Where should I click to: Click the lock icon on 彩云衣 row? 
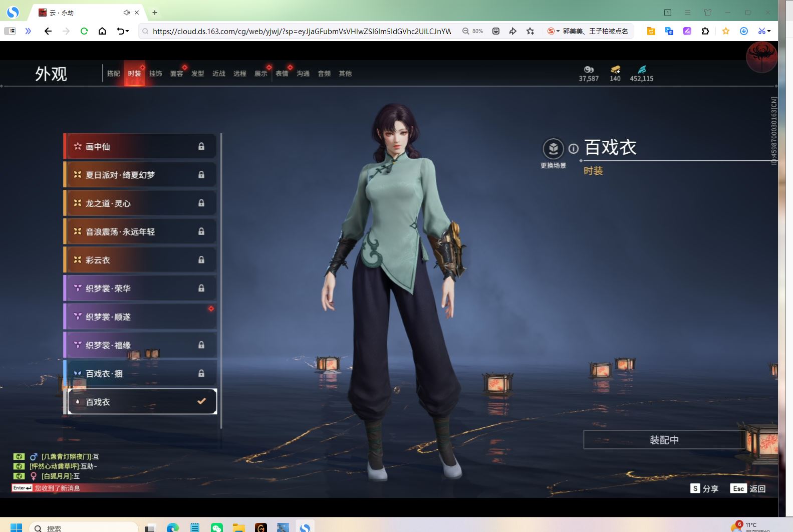[201, 260]
